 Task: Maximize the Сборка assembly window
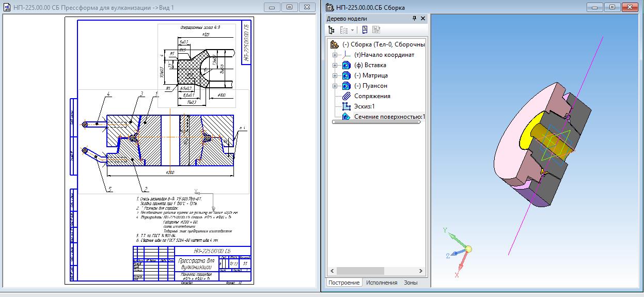(x=611, y=7)
